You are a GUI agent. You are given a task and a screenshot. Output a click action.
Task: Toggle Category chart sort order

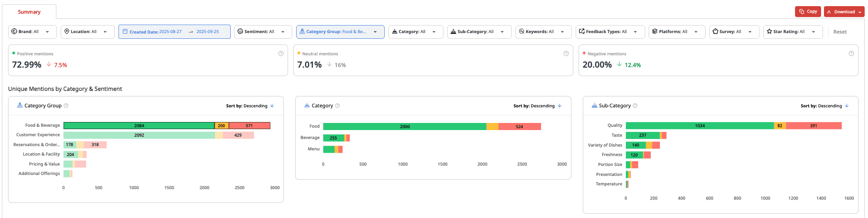click(537, 106)
